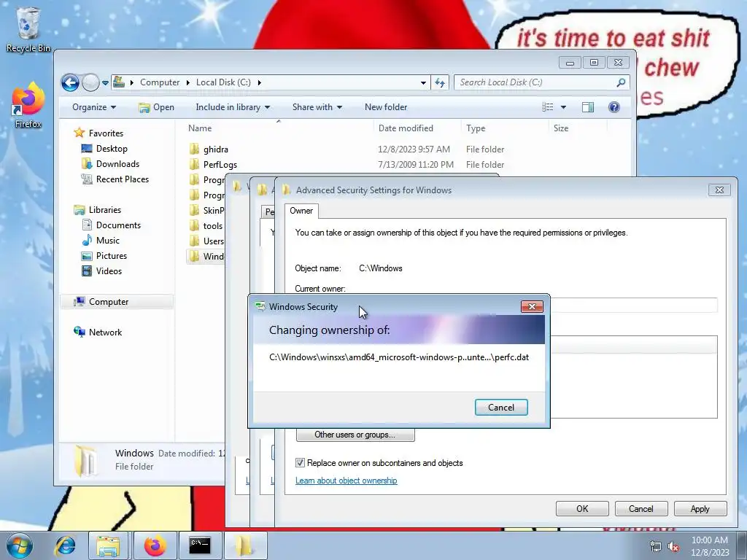Select Network in navigation pane

(105, 332)
